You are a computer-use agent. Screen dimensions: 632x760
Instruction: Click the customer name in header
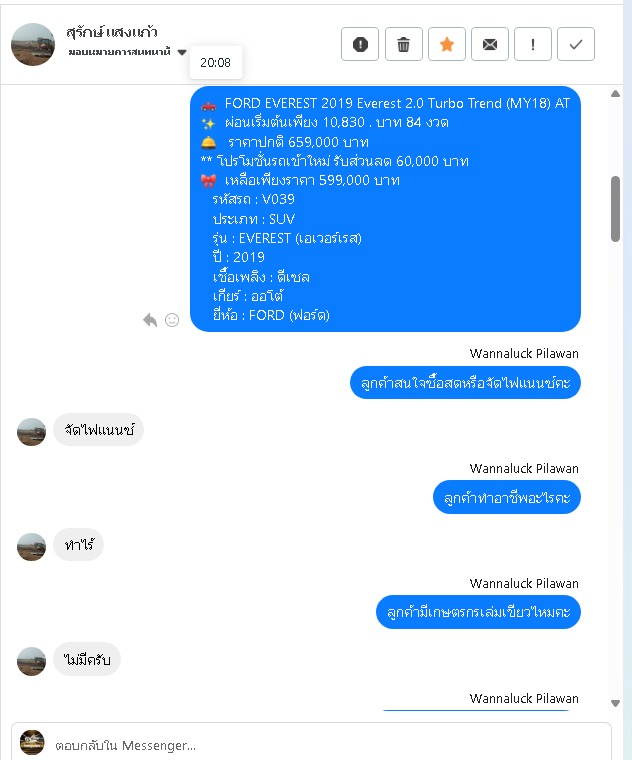(111, 32)
